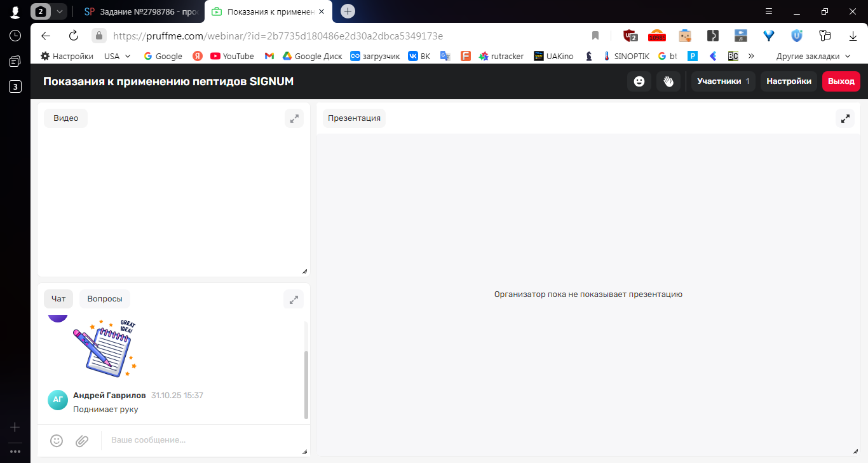Leave the webinar with the "Выход" button
868x463 pixels.
(x=841, y=81)
